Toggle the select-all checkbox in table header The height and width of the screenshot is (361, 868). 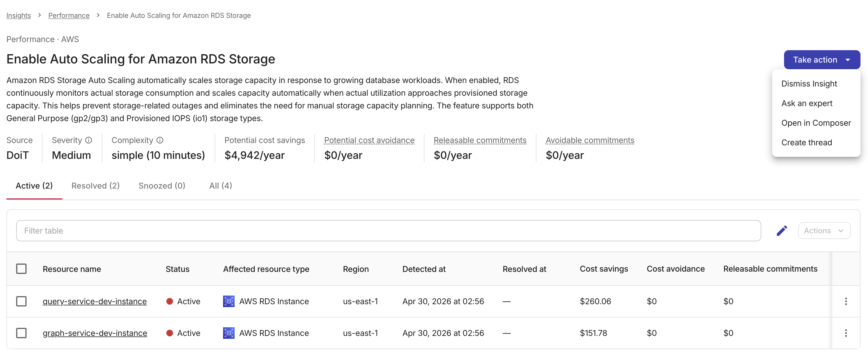[x=22, y=269]
